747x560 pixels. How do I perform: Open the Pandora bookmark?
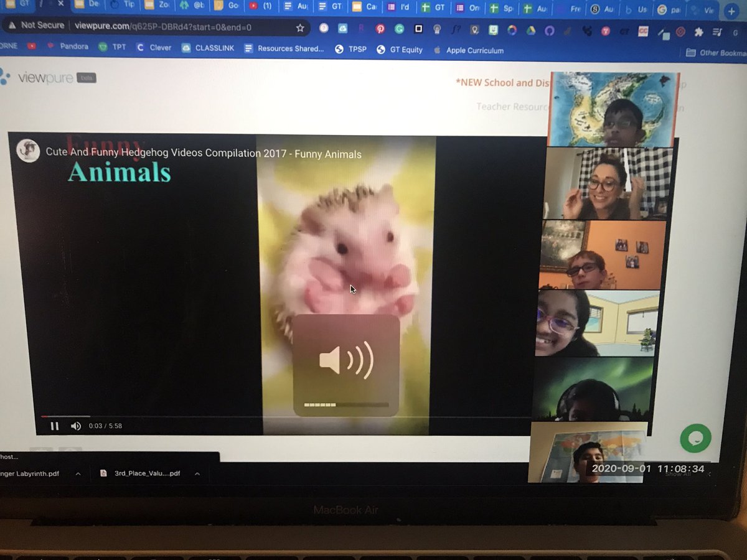[x=68, y=47]
